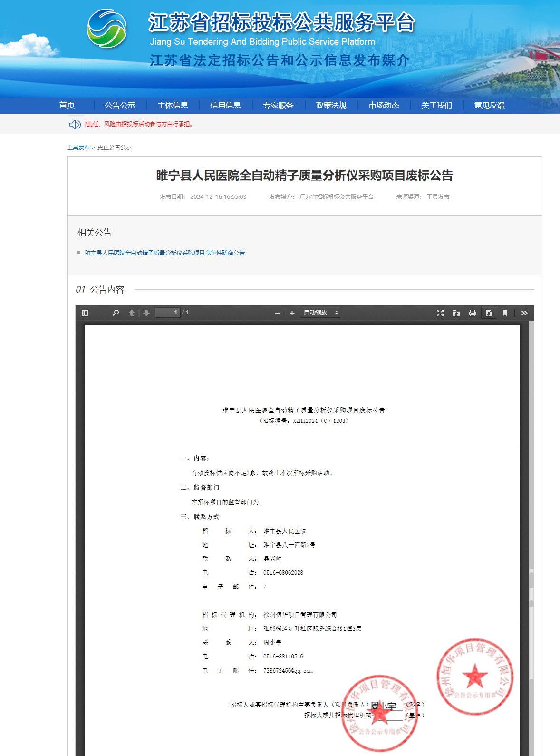Zoom out the PDF with minus

click(x=277, y=313)
